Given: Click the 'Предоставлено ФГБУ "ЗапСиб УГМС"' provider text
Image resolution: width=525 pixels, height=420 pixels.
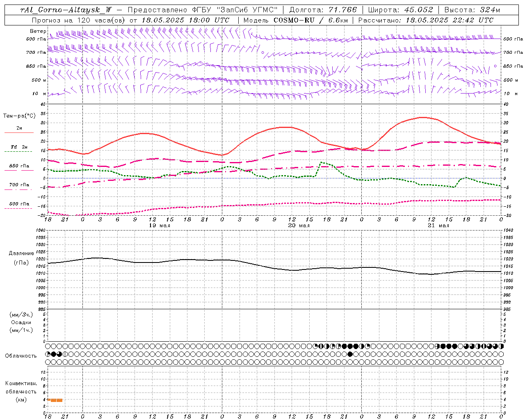Looking at the screenshot, I should point(203,10).
